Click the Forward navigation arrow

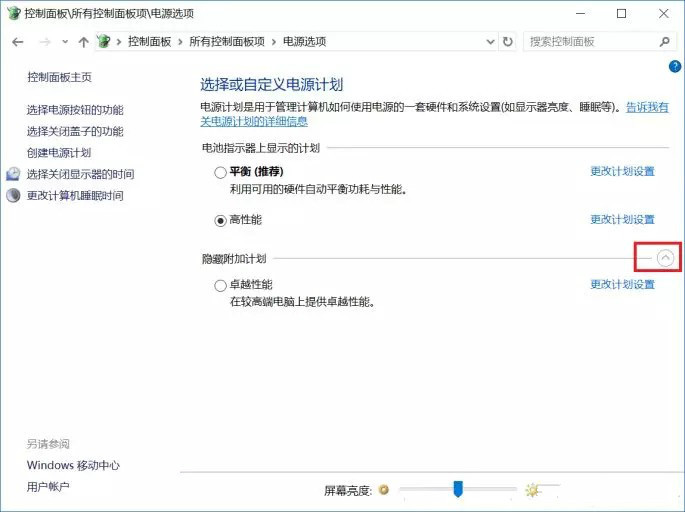pos(45,42)
